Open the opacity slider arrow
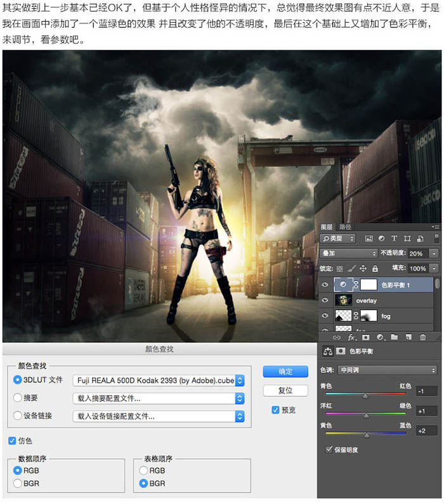 tap(434, 254)
